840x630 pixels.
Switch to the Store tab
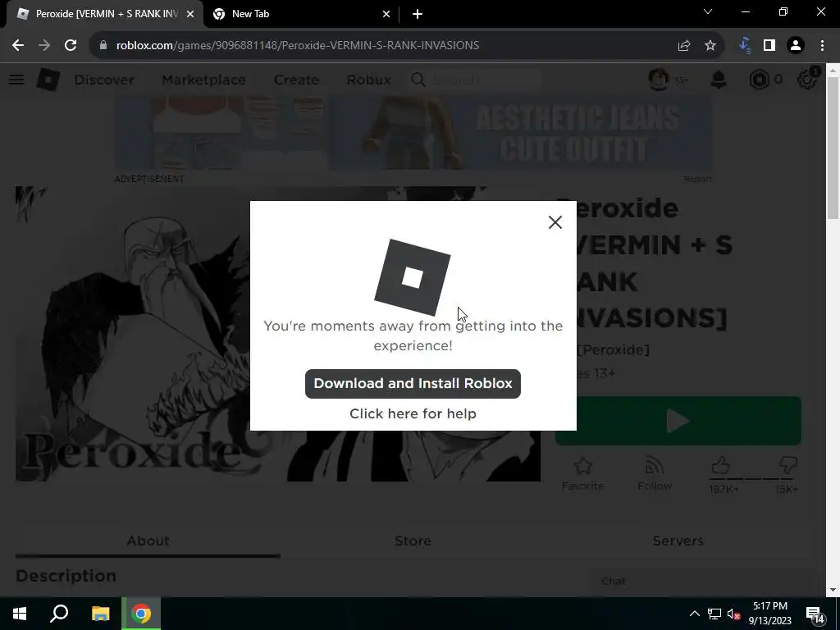tap(413, 541)
